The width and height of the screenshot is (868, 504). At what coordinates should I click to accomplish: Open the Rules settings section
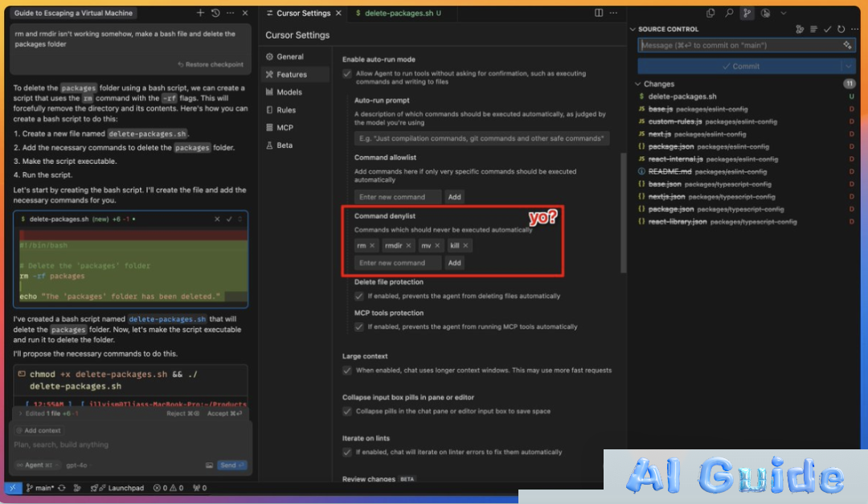point(286,109)
